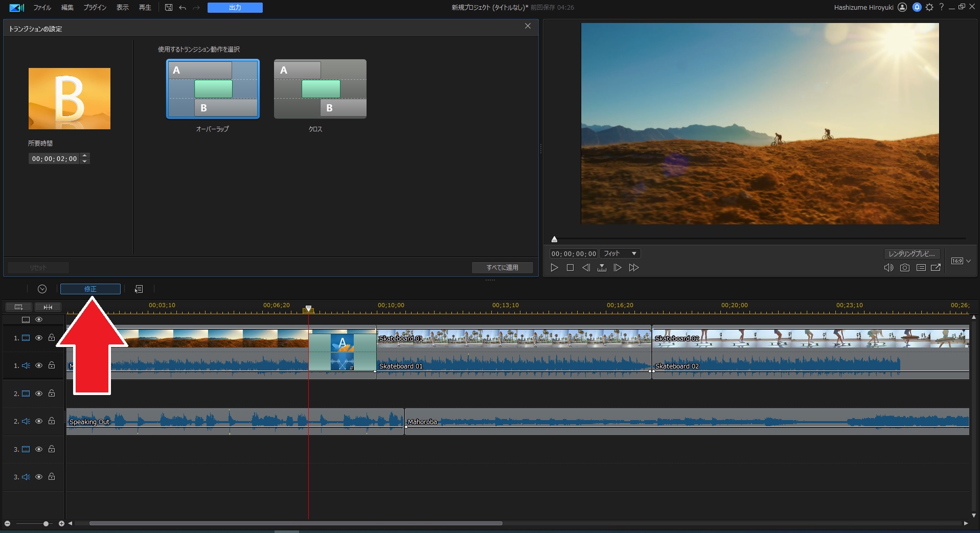Image resolution: width=980 pixels, height=533 pixels.
Task: Toggle lock on audio track 2
Action: [x=52, y=421]
